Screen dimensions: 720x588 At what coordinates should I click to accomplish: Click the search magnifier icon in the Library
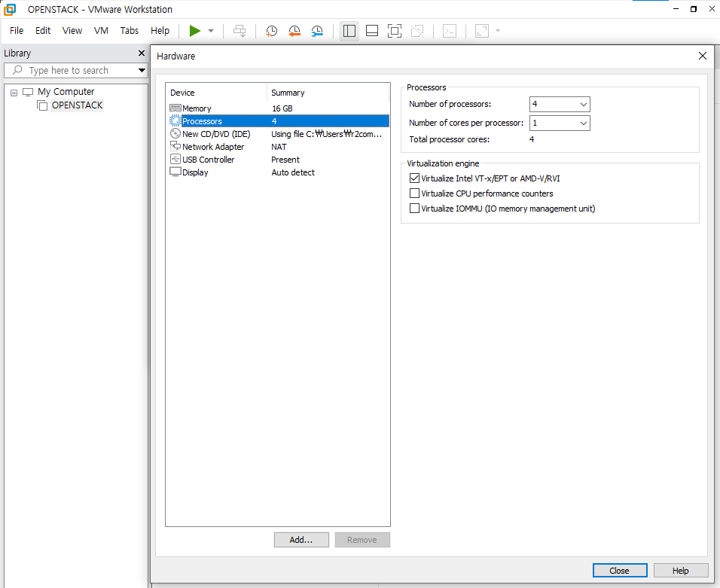(x=17, y=70)
